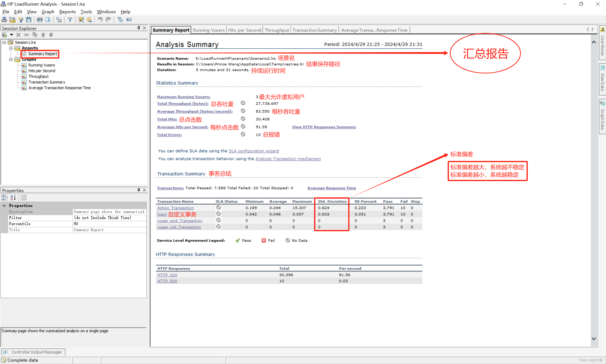
Task: Redo the last undone action
Action: (x=108, y=20)
